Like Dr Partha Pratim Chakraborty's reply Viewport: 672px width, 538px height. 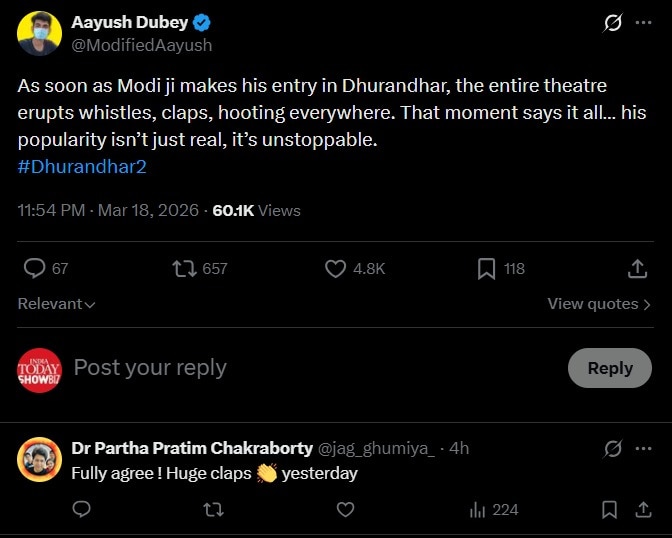(x=345, y=510)
